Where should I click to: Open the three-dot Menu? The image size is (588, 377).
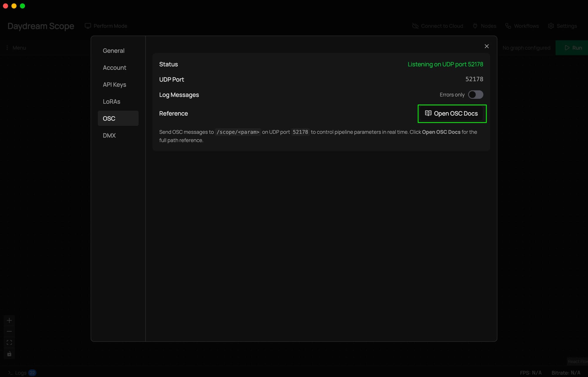(x=7, y=48)
